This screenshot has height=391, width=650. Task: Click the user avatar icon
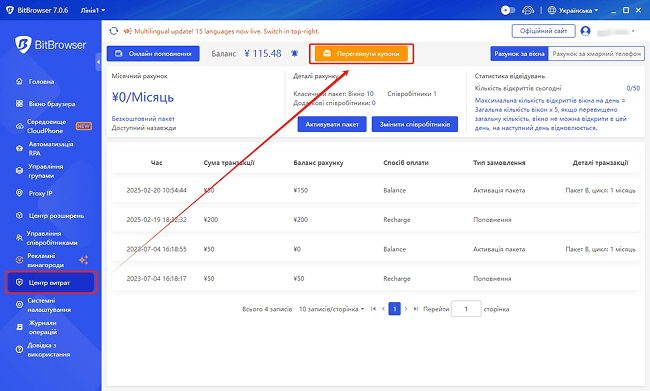[x=585, y=31]
